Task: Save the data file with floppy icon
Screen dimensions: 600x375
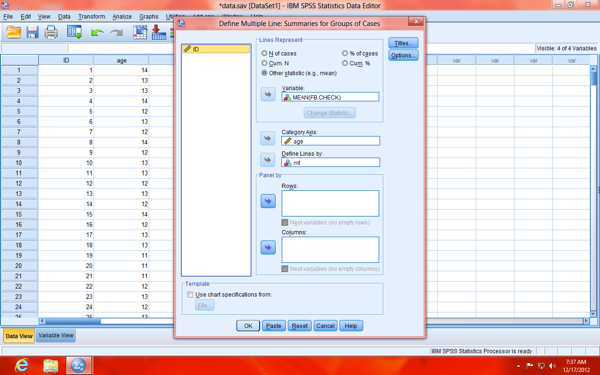Action: click(33, 32)
